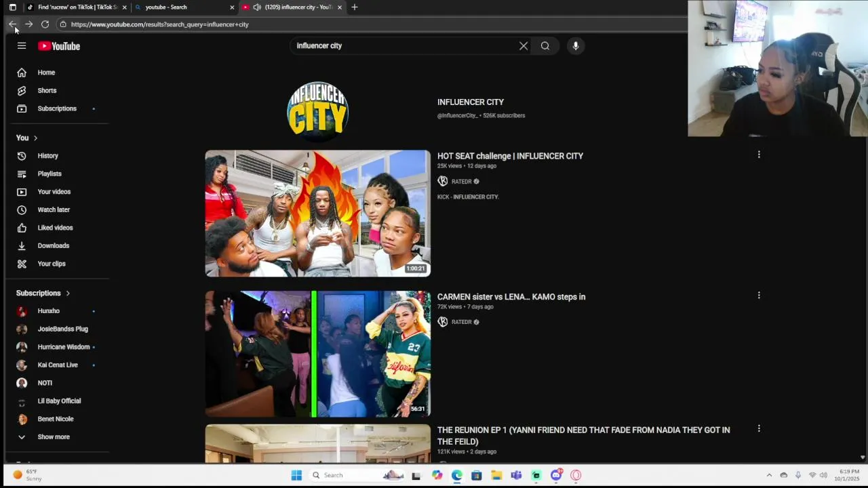Close the TikTok tab

point(124,7)
